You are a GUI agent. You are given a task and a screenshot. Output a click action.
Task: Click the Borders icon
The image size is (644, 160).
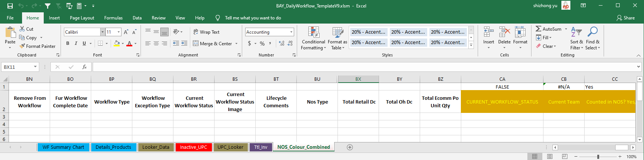(100, 43)
